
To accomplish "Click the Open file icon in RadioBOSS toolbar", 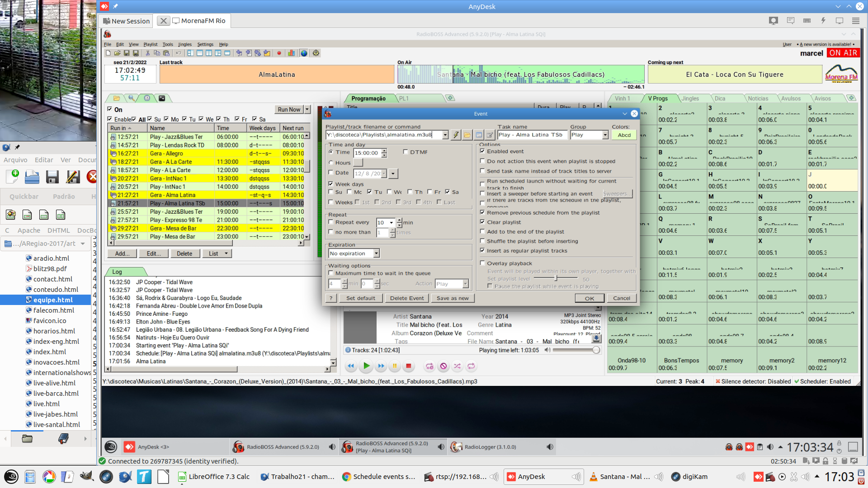I will [x=117, y=53].
